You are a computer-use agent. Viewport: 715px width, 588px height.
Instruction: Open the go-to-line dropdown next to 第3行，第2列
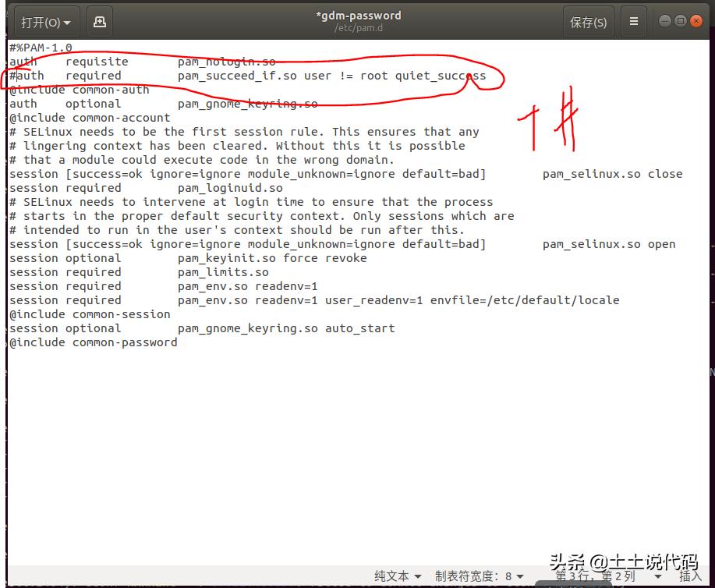tap(657, 576)
